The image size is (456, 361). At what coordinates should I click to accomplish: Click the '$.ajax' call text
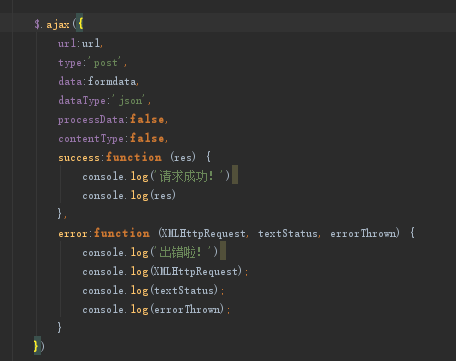52,24
